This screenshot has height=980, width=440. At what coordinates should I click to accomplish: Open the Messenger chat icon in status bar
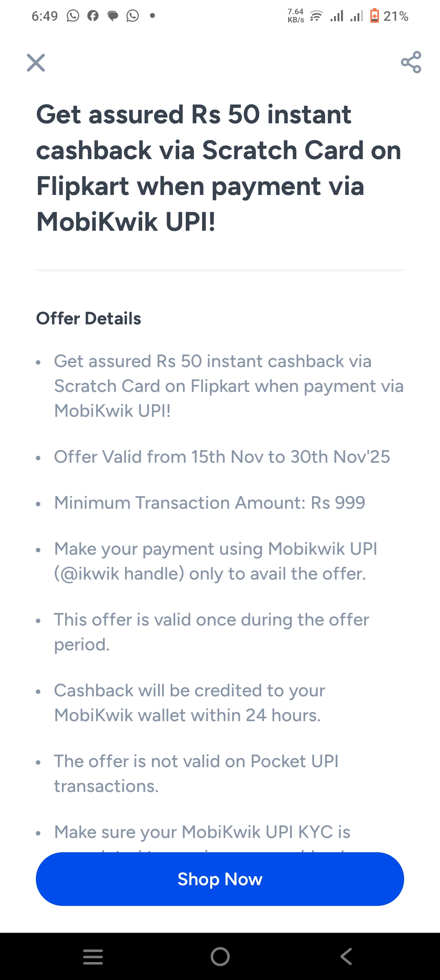(112, 16)
